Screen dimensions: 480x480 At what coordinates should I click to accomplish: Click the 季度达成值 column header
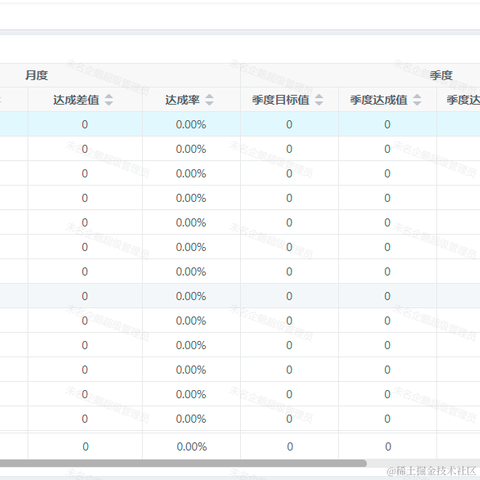point(387,100)
